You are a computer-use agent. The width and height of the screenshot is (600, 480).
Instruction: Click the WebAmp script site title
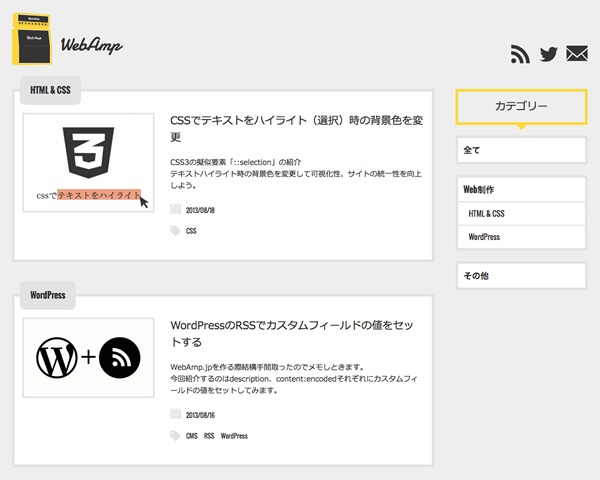(x=91, y=45)
